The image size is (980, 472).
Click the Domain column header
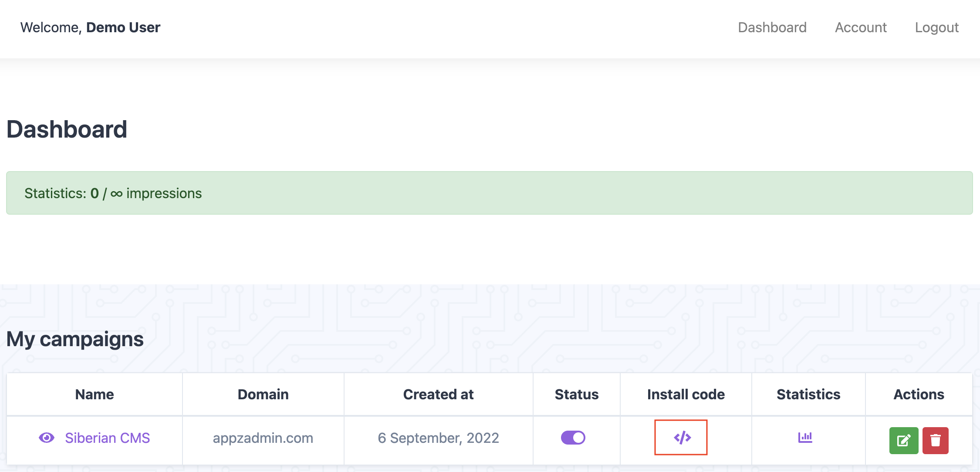263,394
